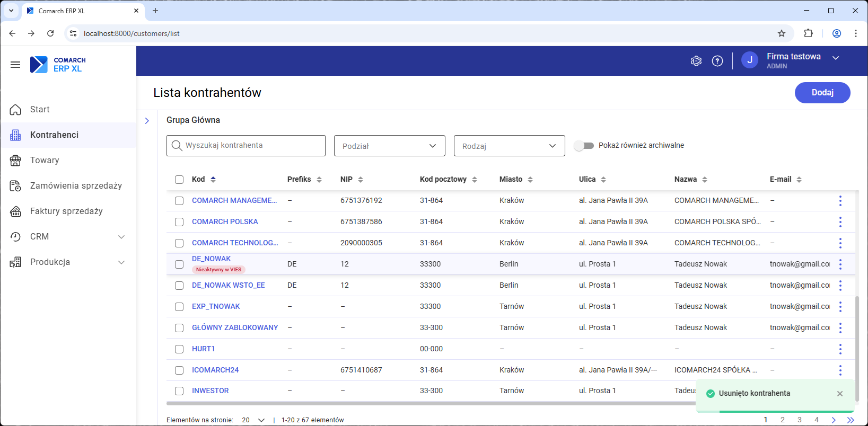
Task: Toggle 'Pokaż również archiwalne' switch
Action: click(x=584, y=146)
